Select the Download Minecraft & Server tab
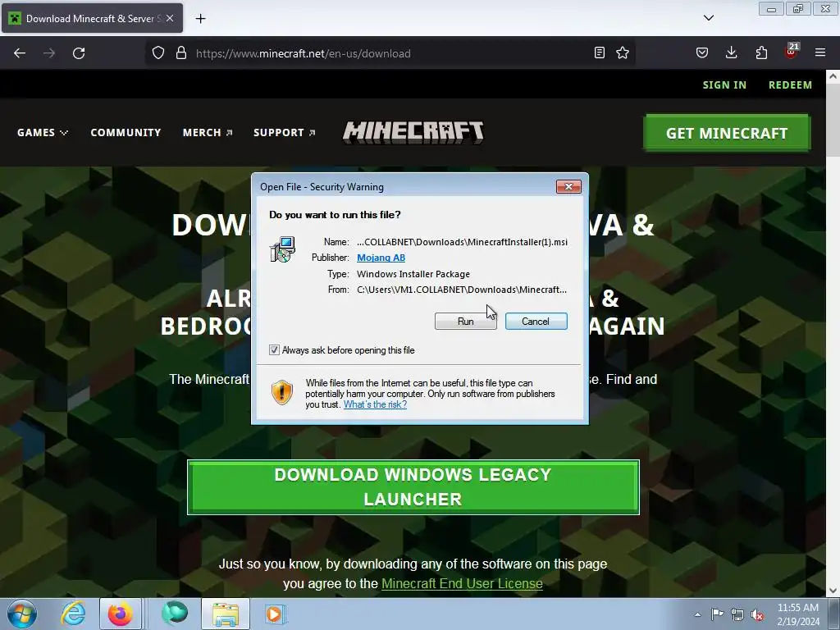 click(x=92, y=19)
